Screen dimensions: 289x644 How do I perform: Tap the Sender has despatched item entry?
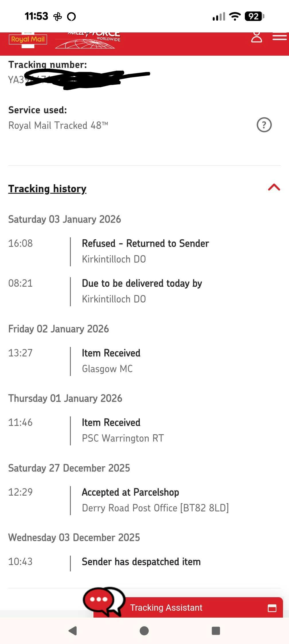[141, 562]
